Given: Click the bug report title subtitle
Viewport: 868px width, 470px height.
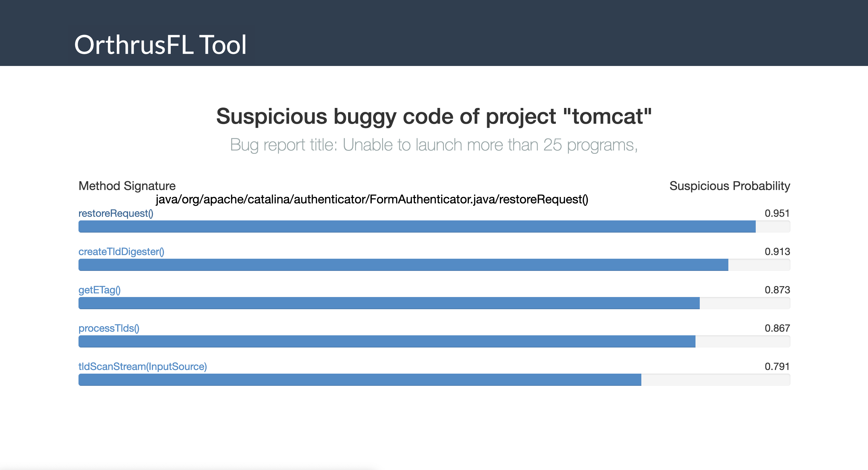Looking at the screenshot, I should pos(434,145).
